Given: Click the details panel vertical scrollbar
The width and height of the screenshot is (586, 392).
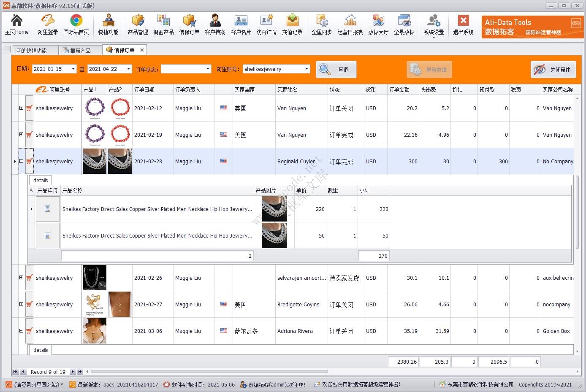Looking at the screenshot, I should [577, 213].
